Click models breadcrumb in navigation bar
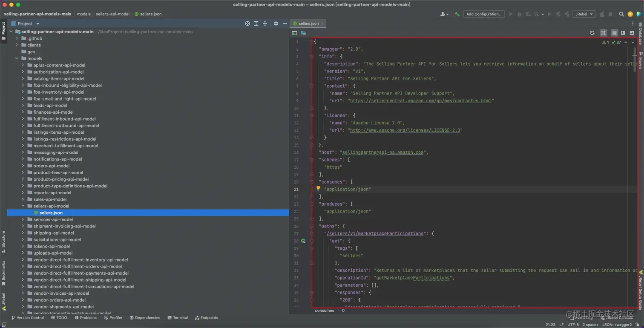Image resolution: width=644 pixels, height=328 pixels. 83,14
